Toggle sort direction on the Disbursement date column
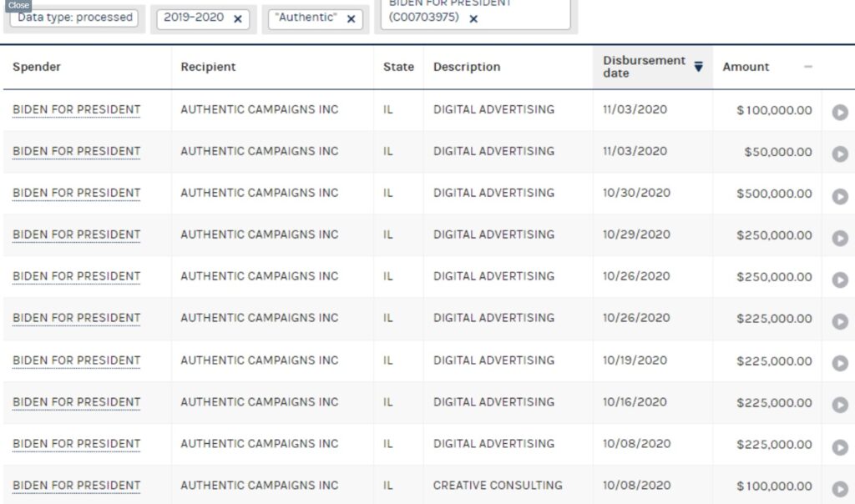The width and height of the screenshot is (855, 504). click(700, 64)
